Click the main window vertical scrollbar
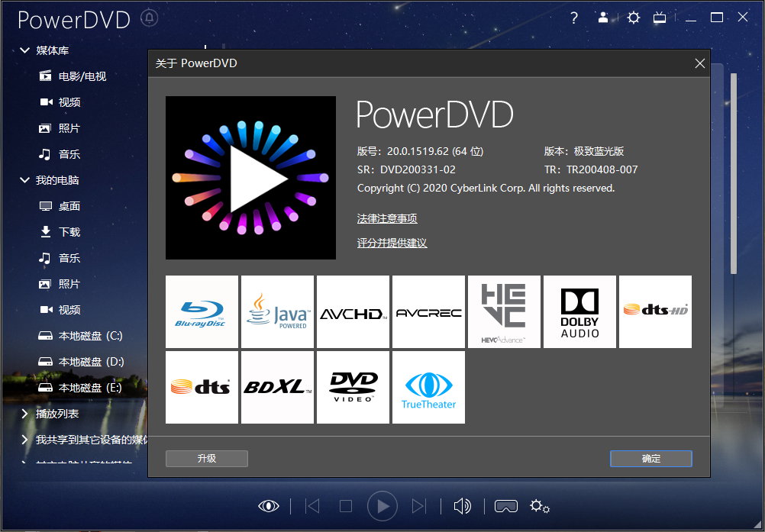 pyautogui.click(x=733, y=173)
